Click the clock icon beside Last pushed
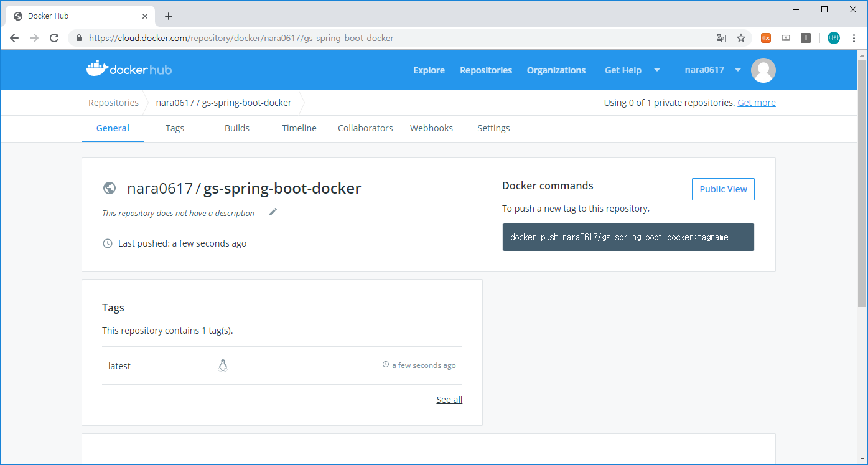The height and width of the screenshot is (465, 868). tap(108, 243)
